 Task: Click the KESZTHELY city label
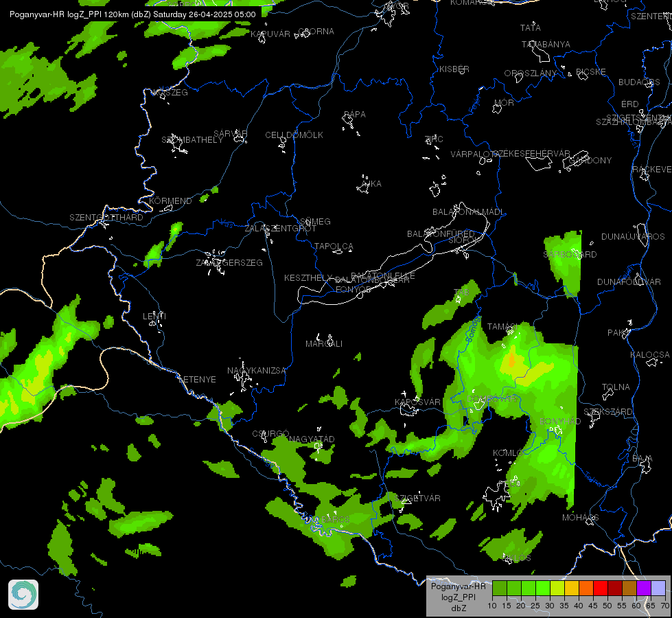[308, 278]
